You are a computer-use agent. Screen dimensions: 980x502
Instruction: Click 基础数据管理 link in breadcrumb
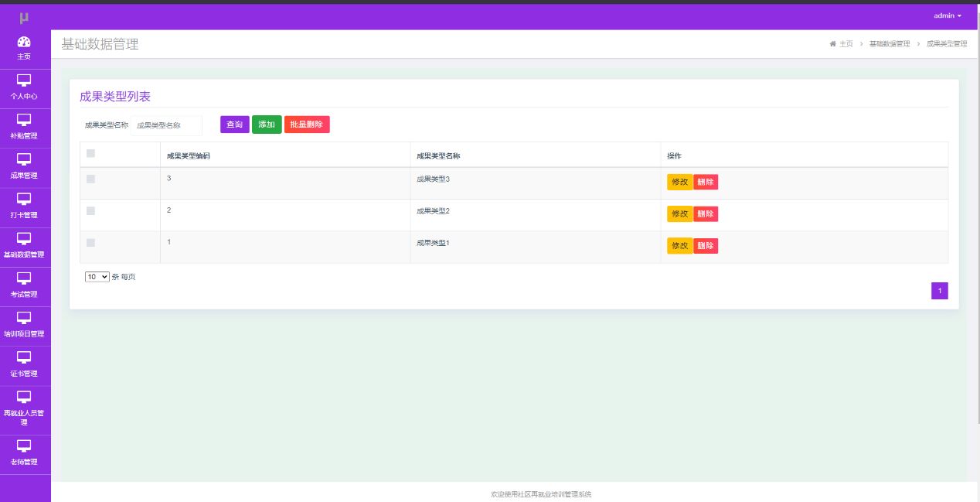coord(890,44)
